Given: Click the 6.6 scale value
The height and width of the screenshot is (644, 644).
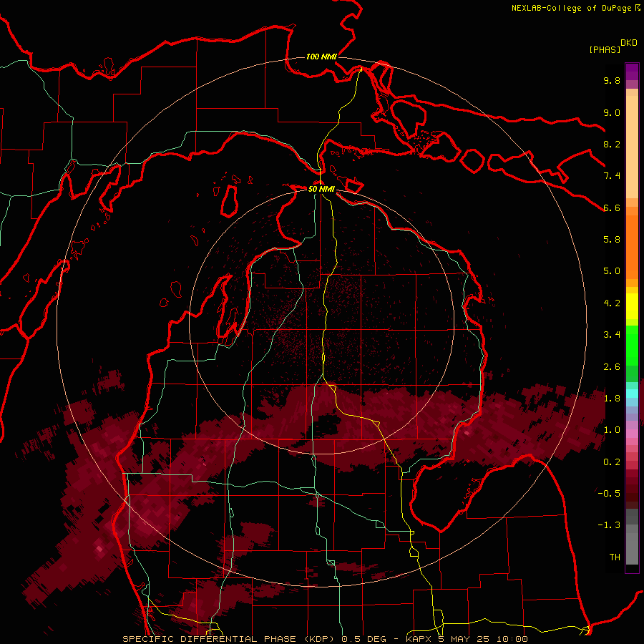Looking at the screenshot, I should click(612, 208).
